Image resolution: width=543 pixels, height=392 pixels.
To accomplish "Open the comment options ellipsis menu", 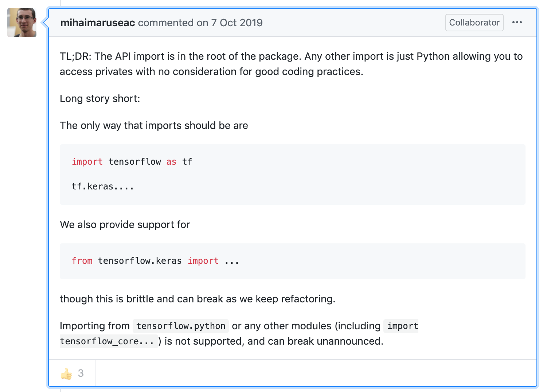I will click(517, 23).
